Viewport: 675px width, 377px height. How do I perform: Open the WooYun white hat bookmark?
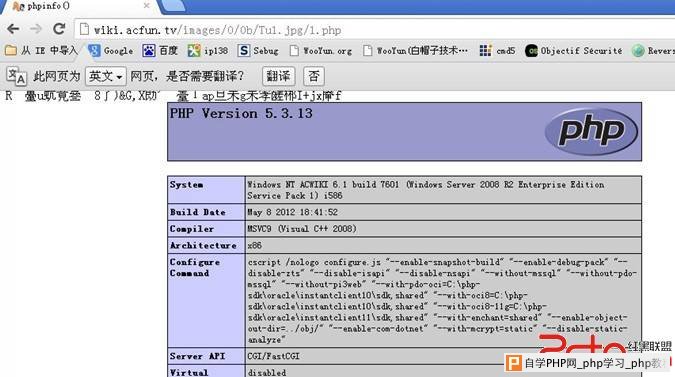(x=415, y=51)
